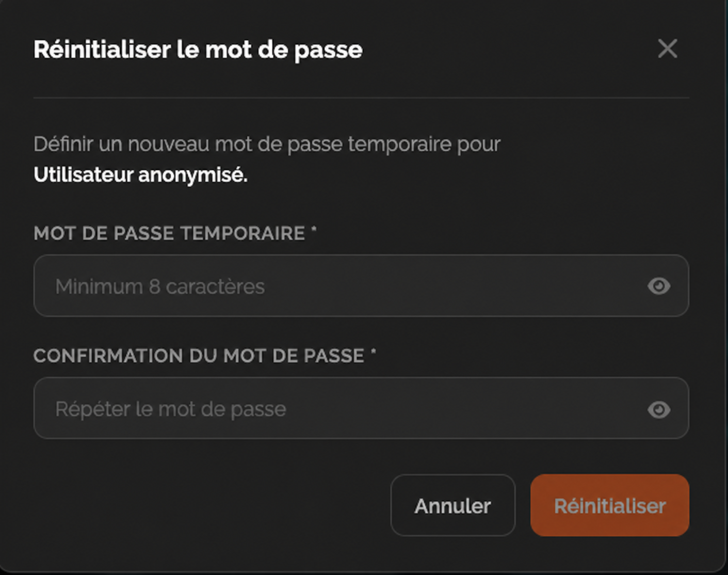Focus the Répéter le mot de passe field

pos(361,408)
